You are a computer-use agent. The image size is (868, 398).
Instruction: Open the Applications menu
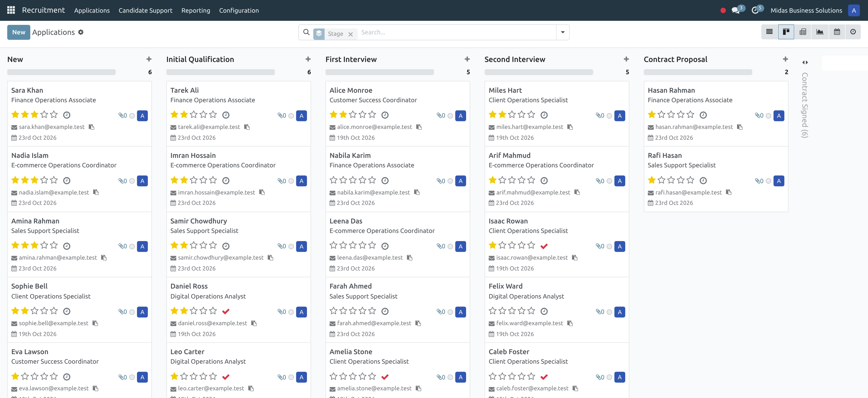point(92,10)
